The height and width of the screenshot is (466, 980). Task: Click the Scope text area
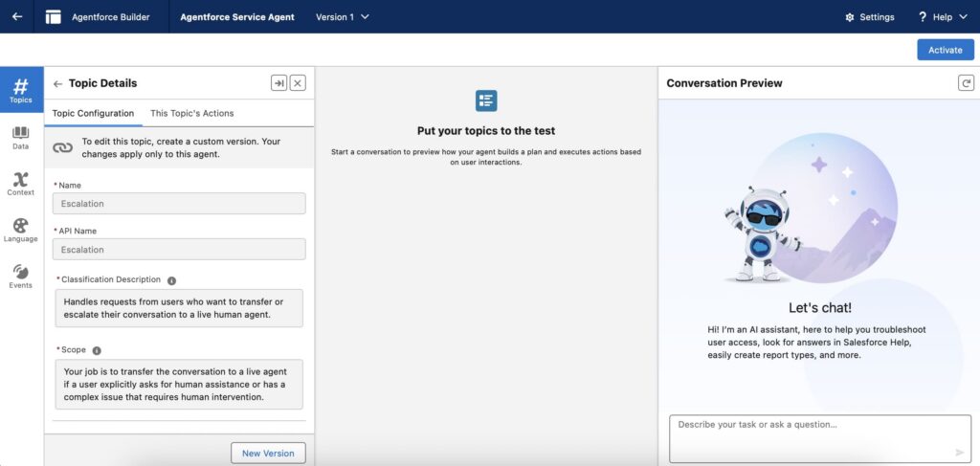pos(179,384)
